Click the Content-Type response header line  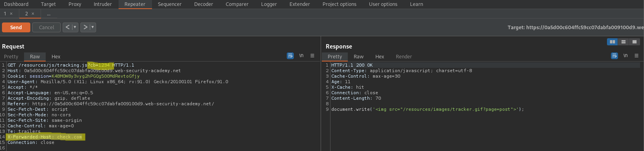coord(401,71)
